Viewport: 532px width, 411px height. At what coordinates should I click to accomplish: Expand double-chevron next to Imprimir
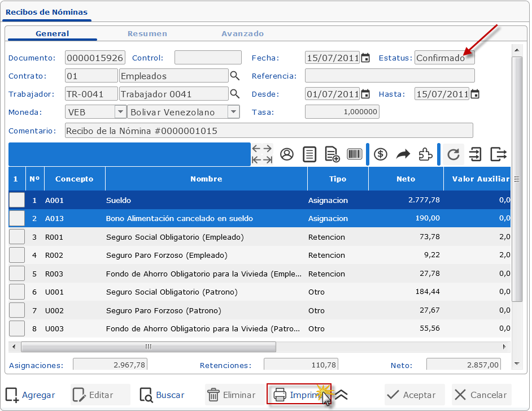click(341, 395)
